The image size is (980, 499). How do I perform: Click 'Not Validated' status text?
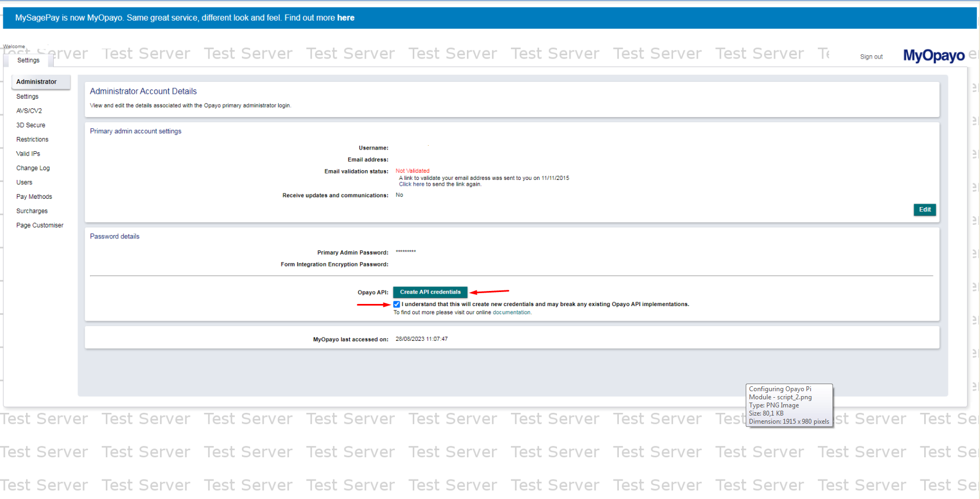click(x=412, y=171)
